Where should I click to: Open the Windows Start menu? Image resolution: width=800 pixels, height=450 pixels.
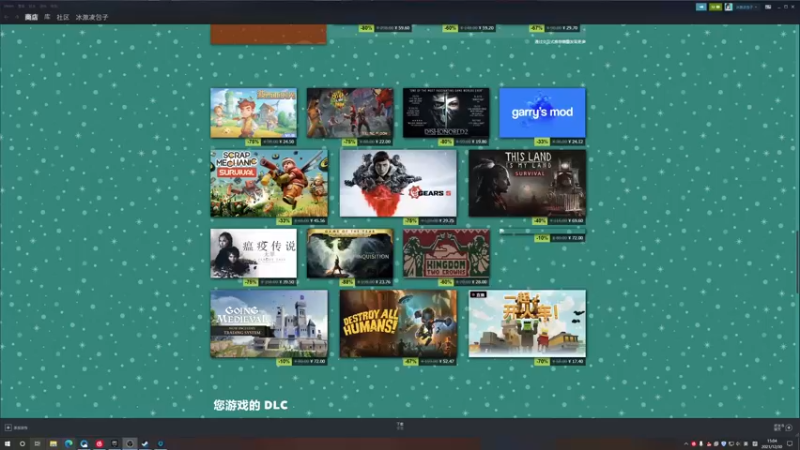pos(8,444)
